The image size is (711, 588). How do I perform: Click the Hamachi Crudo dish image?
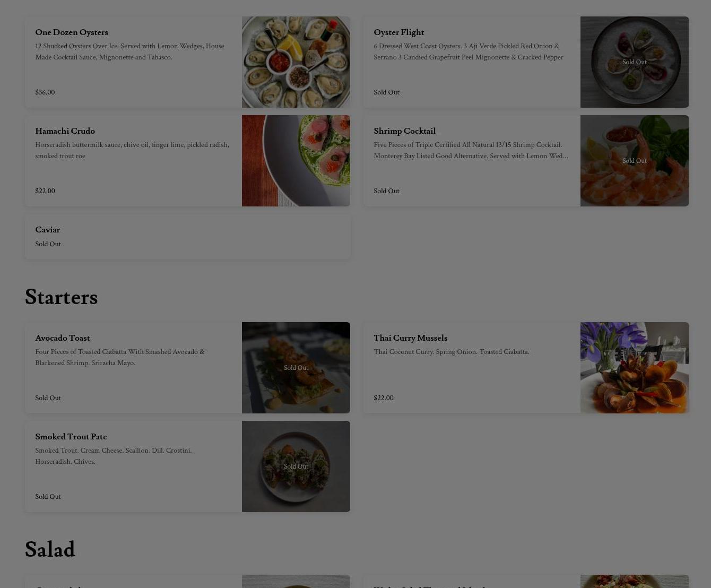point(296,161)
